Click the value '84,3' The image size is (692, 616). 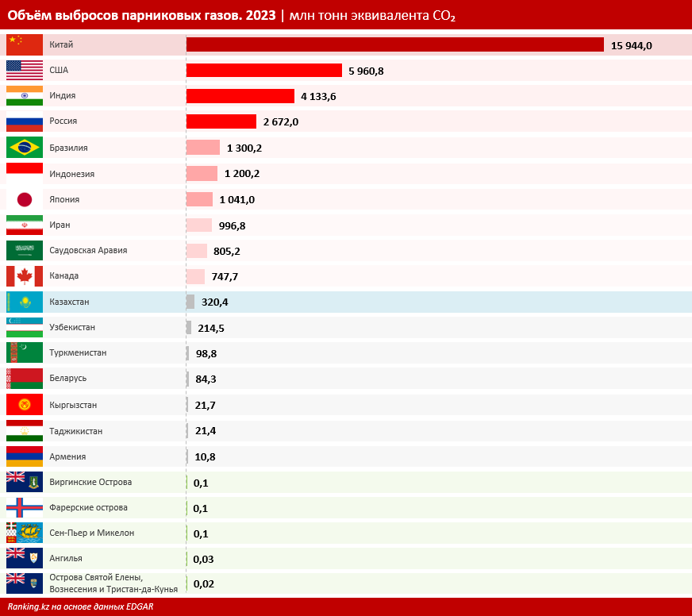pyautogui.click(x=206, y=379)
